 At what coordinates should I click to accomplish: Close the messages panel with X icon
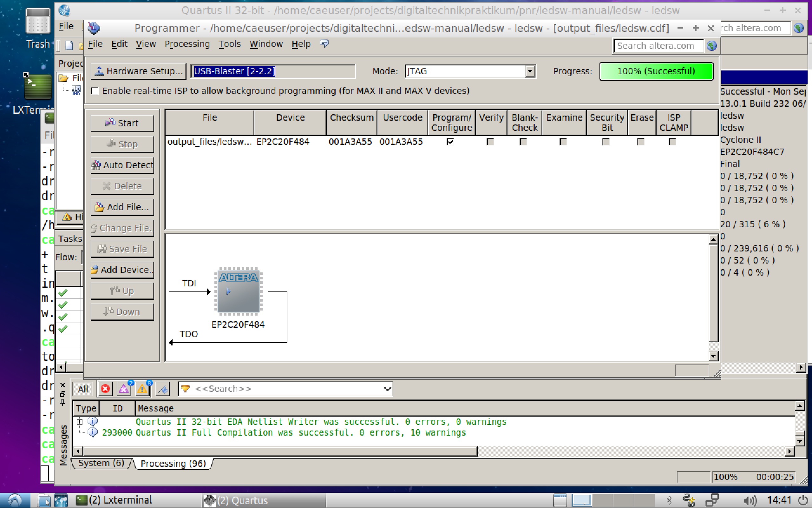63,385
